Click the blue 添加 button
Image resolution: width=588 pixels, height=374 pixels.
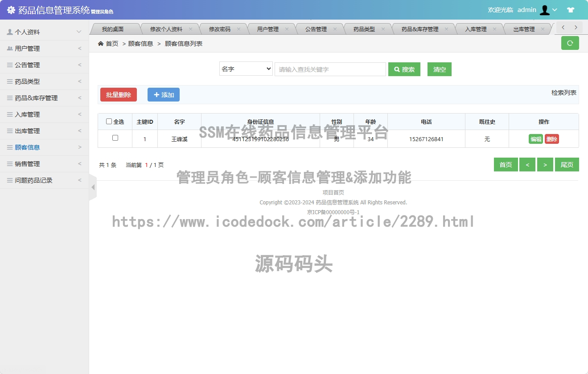(164, 95)
